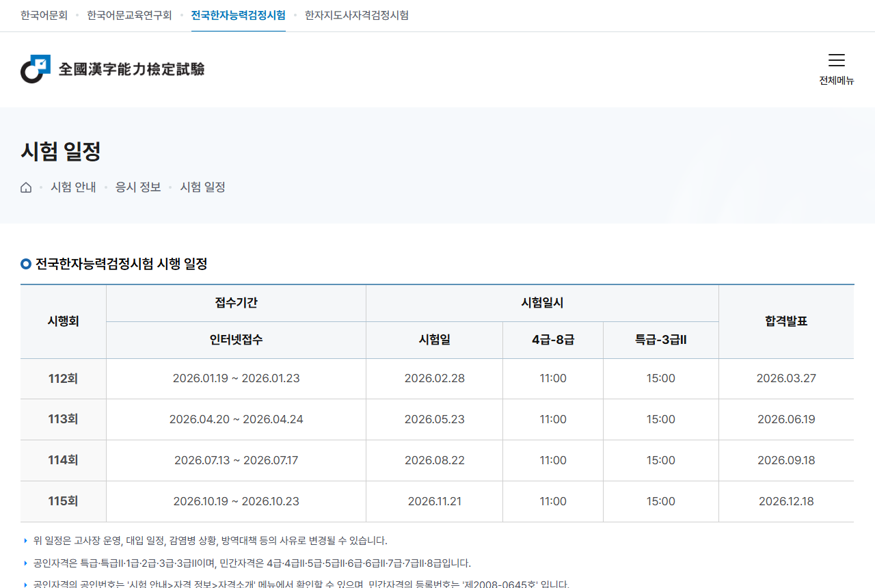The width and height of the screenshot is (875, 588).
Task: Click exam date 2026.11.21
Action: [x=435, y=502]
